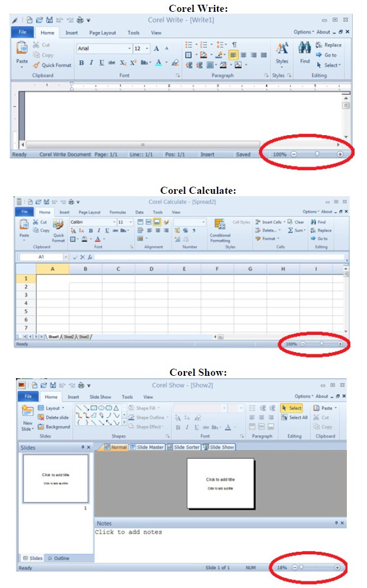The width and height of the screenshot is (367, 588).
Task: Open Formulas tab in Corel Calculate
Action: click(118, 212)
